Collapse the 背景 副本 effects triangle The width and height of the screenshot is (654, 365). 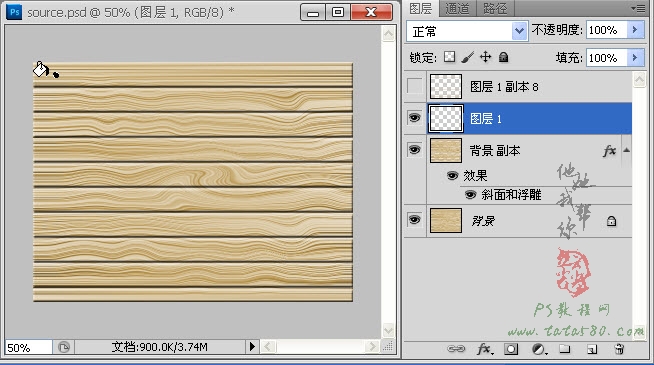tap(626, 150)
